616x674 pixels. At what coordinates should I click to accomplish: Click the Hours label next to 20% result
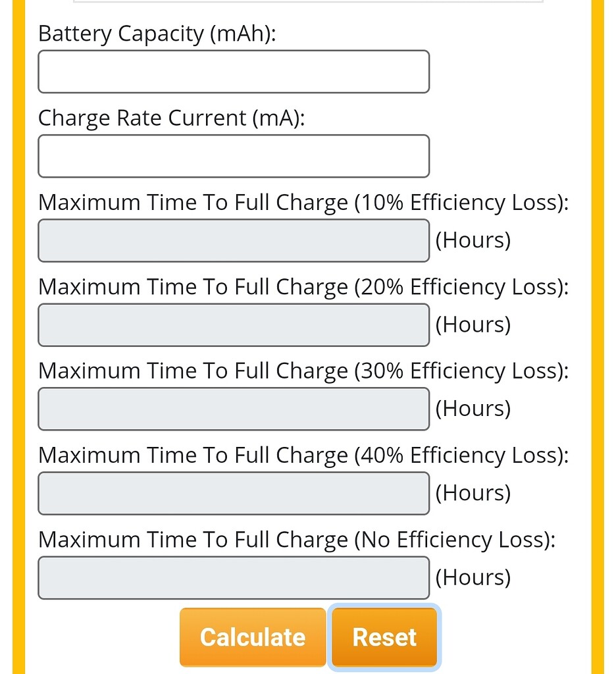coord(472,324)
